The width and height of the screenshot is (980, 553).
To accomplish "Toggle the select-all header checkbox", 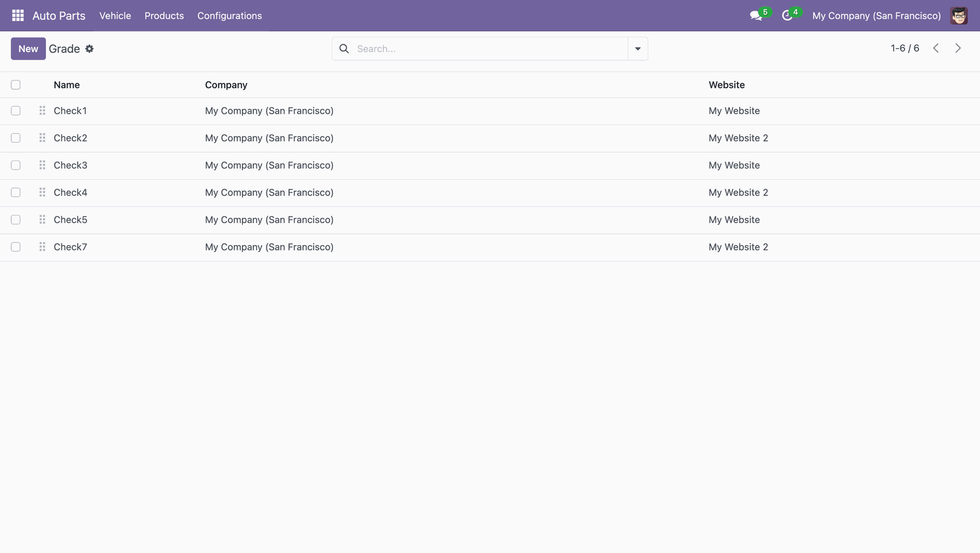I will pos(16,85).
